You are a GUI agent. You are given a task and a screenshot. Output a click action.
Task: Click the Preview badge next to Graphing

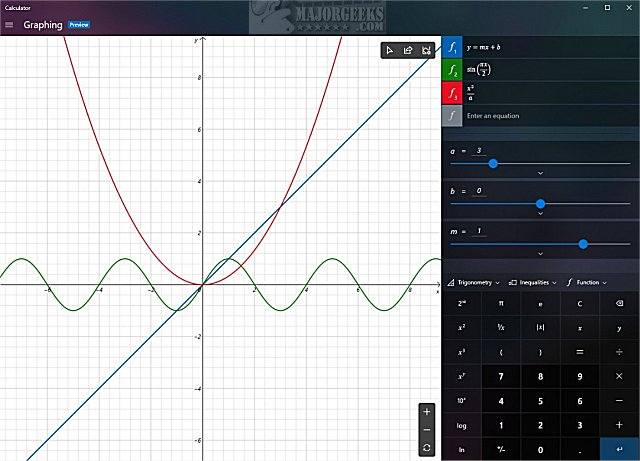click(x=79, y=25)
